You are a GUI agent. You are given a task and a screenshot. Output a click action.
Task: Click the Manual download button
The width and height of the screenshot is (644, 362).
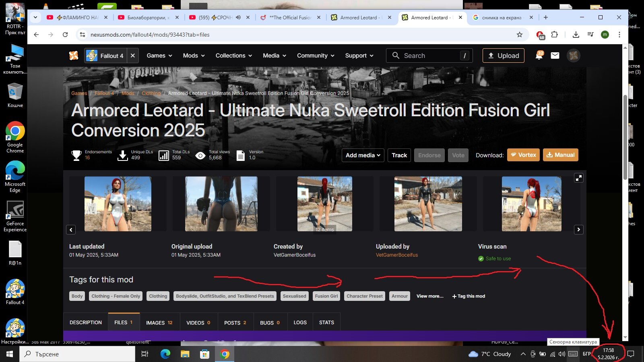561,155
